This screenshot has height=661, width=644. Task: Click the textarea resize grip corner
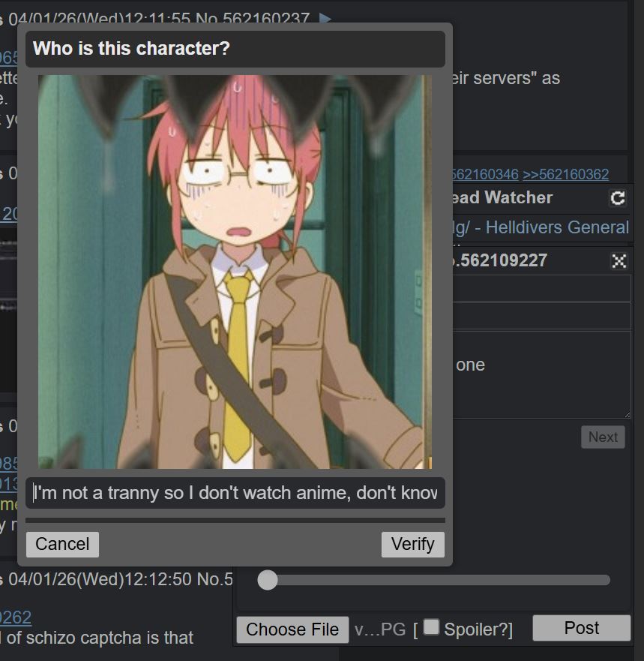click(x=628, y=415)
